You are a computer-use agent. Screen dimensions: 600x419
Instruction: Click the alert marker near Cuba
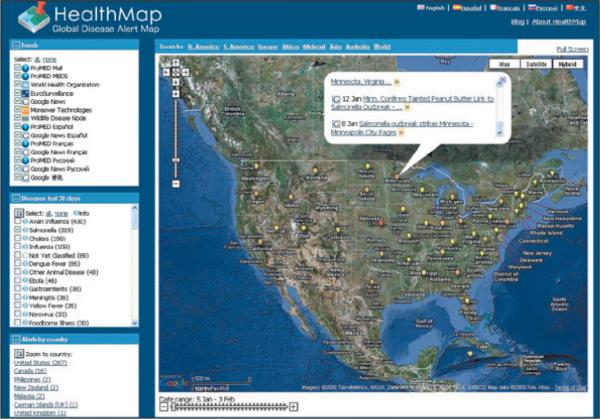click(470, 354)
